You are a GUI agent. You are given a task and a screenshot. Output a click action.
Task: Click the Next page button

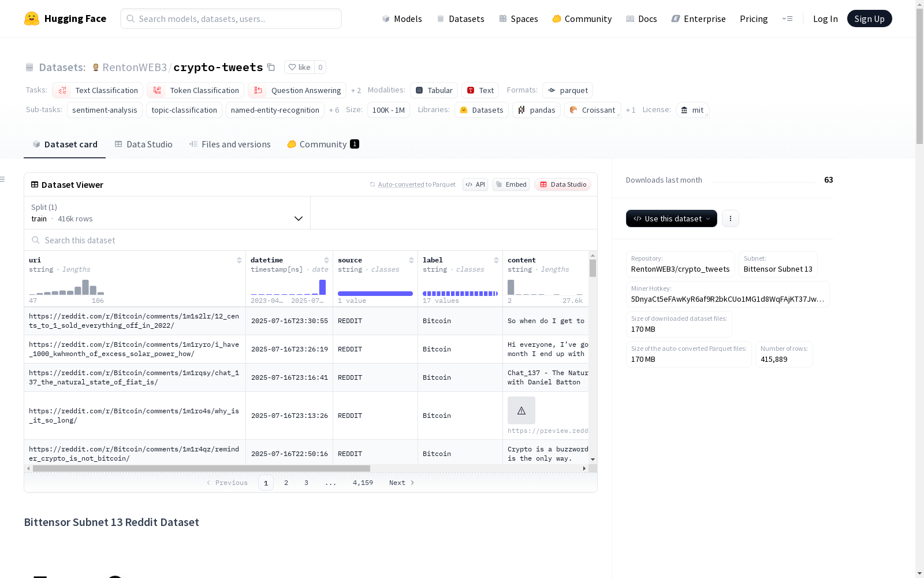pos(402,483)
